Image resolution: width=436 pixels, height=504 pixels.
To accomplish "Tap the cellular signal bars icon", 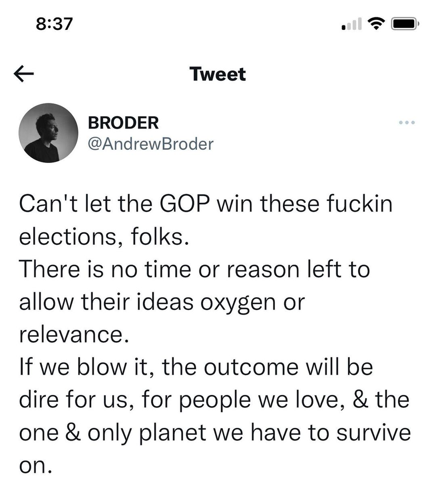I will [x=352, y=25].
